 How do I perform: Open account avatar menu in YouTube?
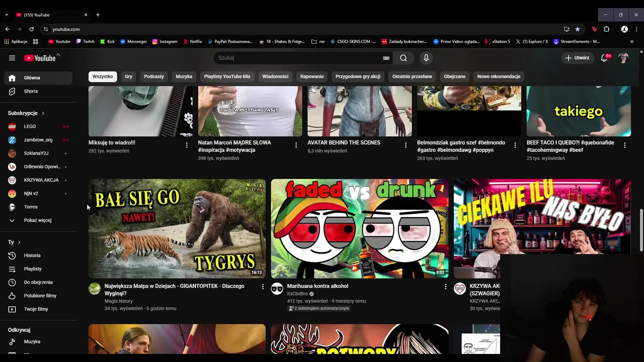point(623,58)
